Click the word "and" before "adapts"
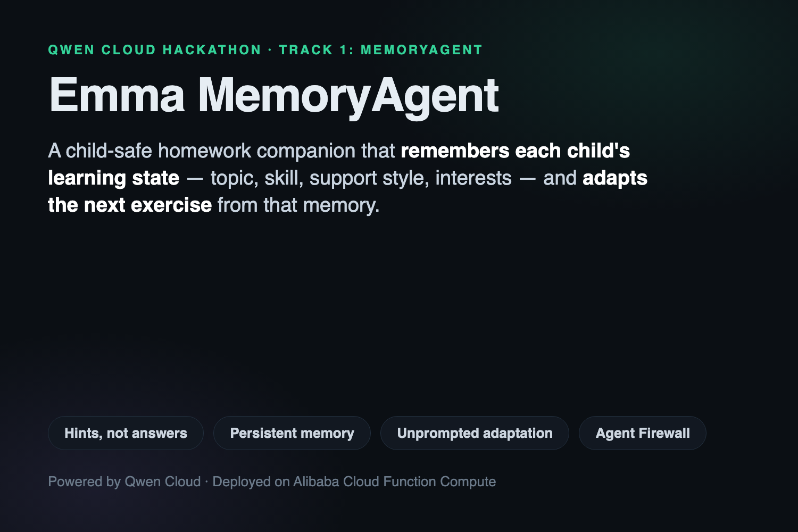The width and height of the screenshot is (798, 532). pos(560,178)
